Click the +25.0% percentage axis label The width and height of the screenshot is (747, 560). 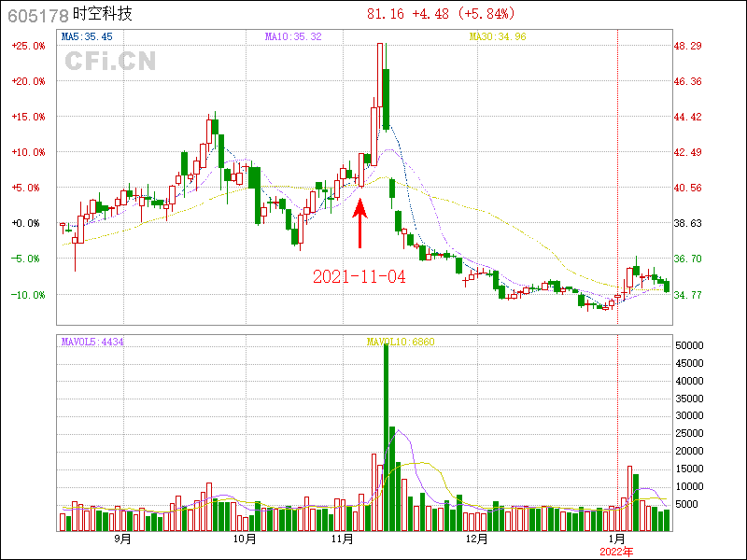pos(26,46)
